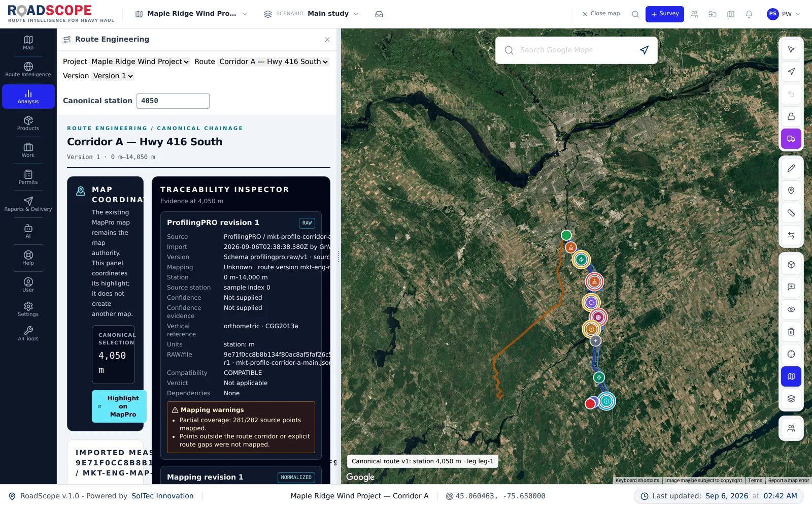This screenshot has width=812, height=508.
Task: Click the red end marker on map
Action: click(590, 404)
